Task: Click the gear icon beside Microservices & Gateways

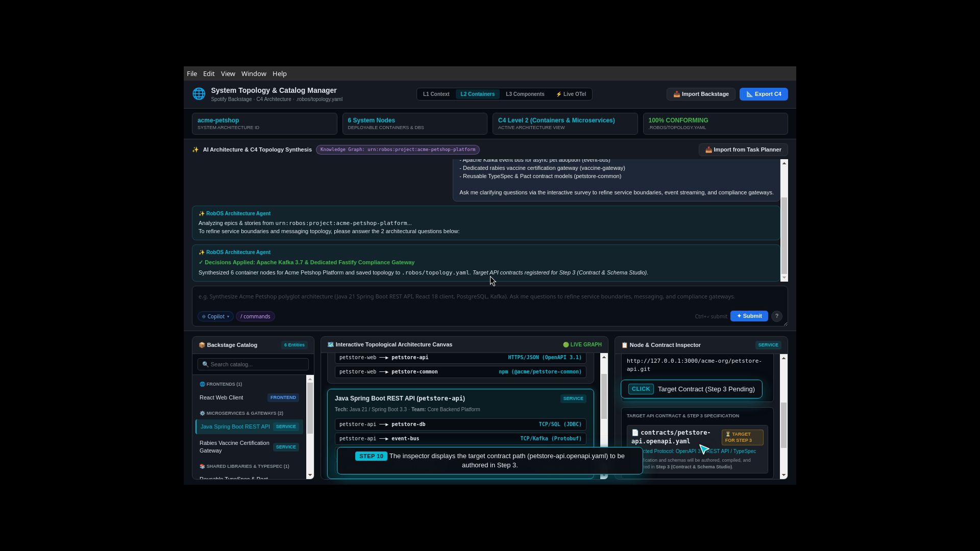Action: pyautogui.click(x=202, y=413)
